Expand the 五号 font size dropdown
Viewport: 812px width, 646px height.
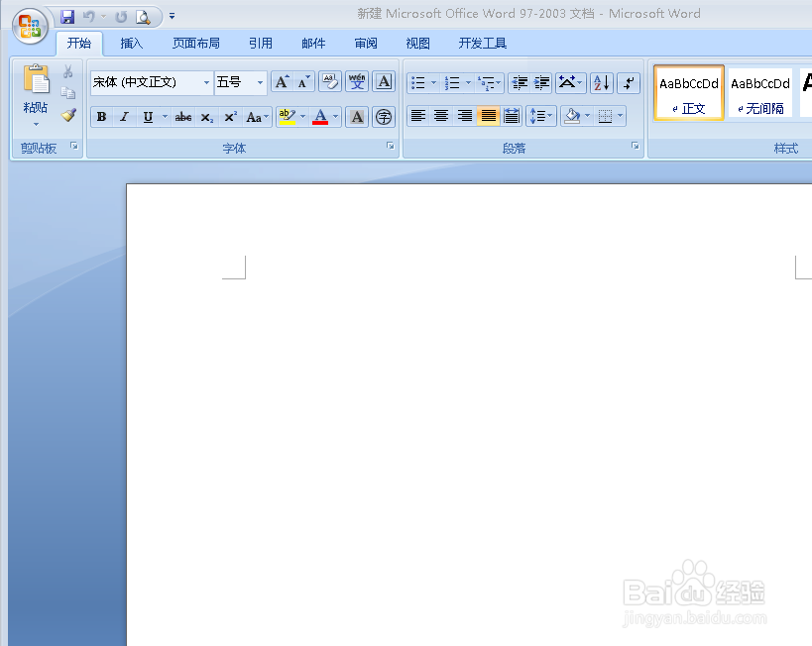tap(260, 82)
